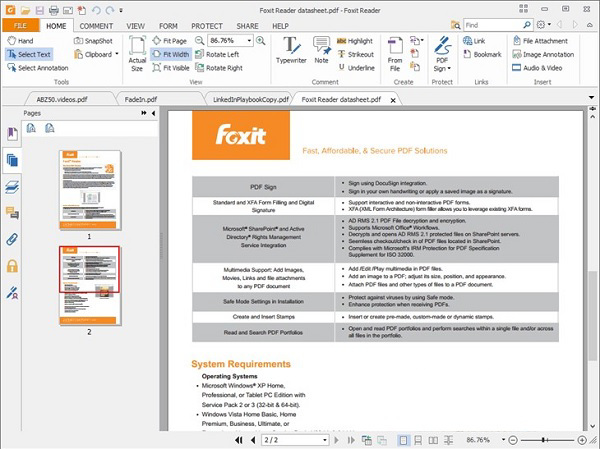Create PDF From File

[395, 54]
